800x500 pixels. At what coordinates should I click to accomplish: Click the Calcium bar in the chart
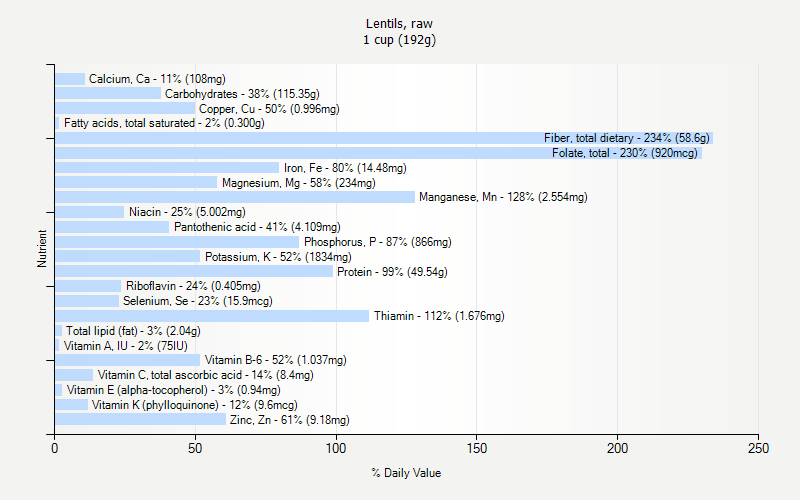pos(70,79)
